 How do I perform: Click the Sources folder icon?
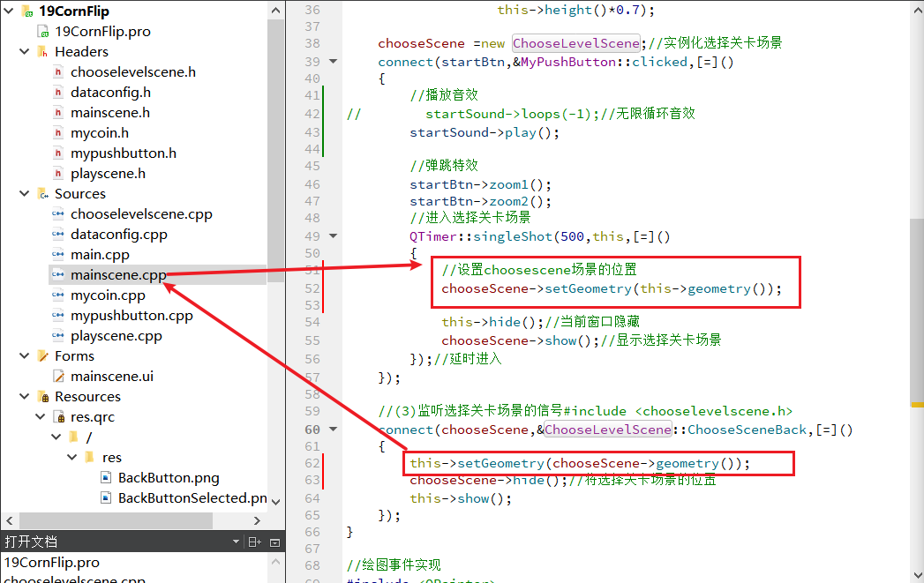pyautogui.click(x=43, y=194)
